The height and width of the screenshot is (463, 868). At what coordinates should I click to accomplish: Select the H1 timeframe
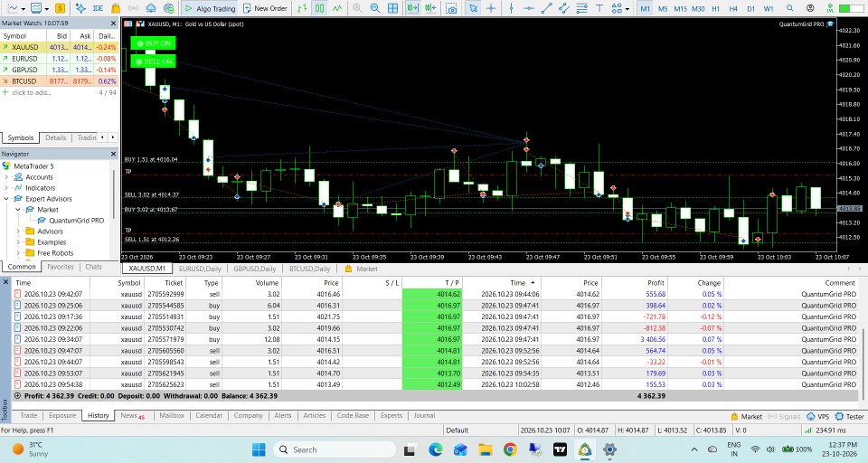coord(716,8)
